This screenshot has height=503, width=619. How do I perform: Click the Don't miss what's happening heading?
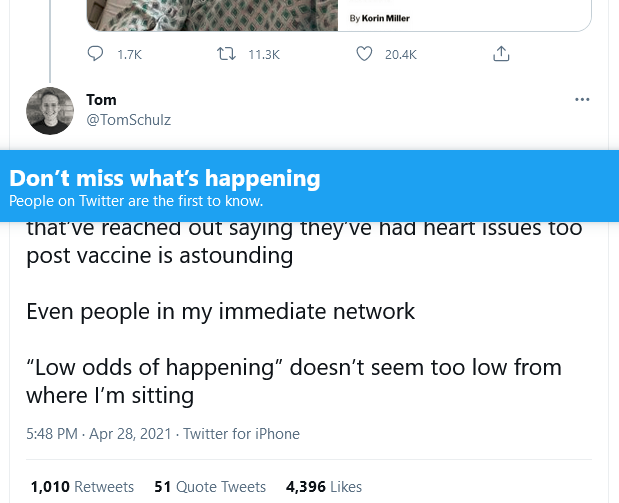point(165,179)
